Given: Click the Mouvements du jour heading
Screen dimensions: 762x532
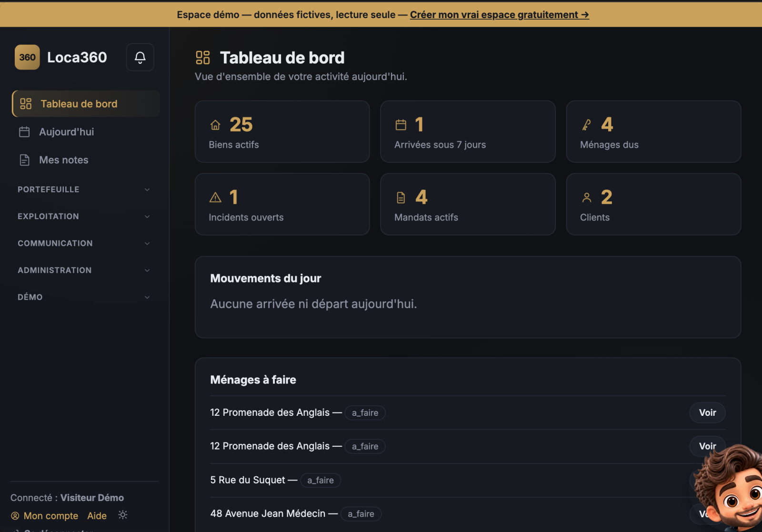Looking at the screenshot, I should pyautogui.click(x=266, y=278).
